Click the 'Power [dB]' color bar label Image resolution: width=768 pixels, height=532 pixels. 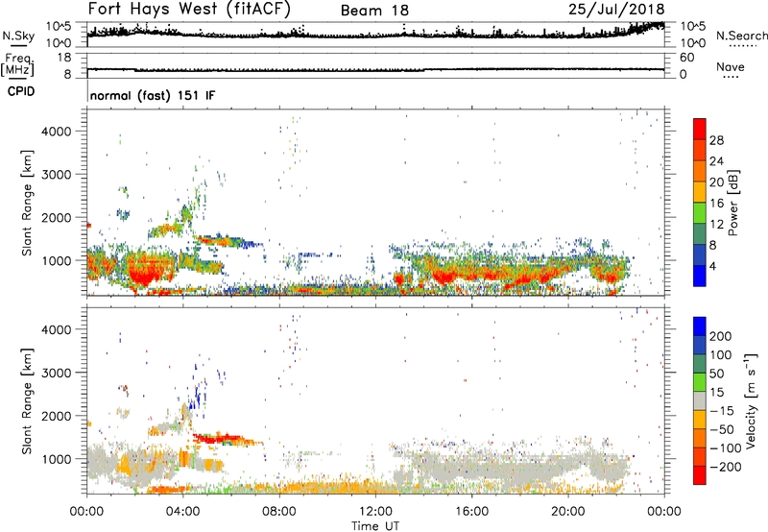coord(732,203)
